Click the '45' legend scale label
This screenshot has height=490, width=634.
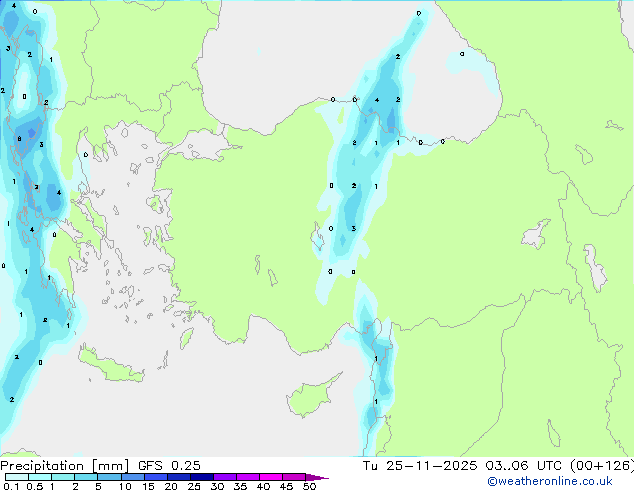[286, 486]
